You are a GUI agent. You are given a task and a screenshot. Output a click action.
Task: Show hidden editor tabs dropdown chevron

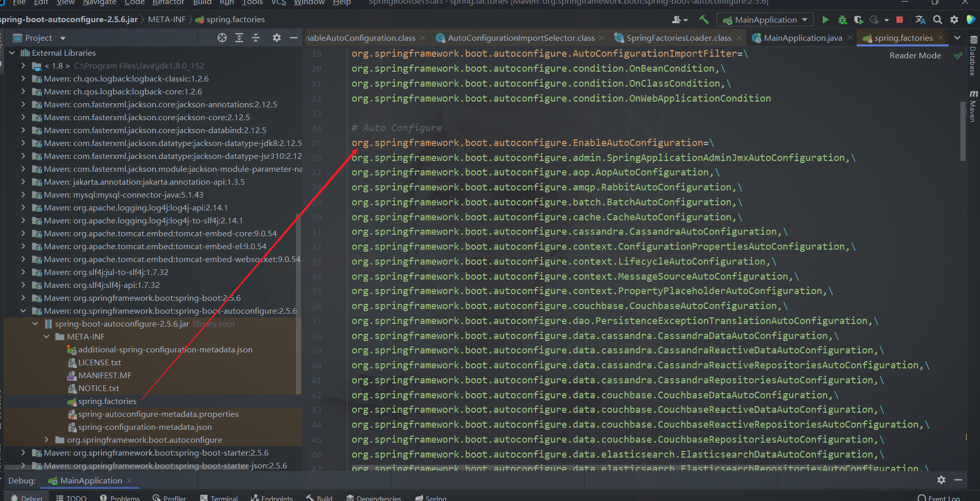coord(957,38)
